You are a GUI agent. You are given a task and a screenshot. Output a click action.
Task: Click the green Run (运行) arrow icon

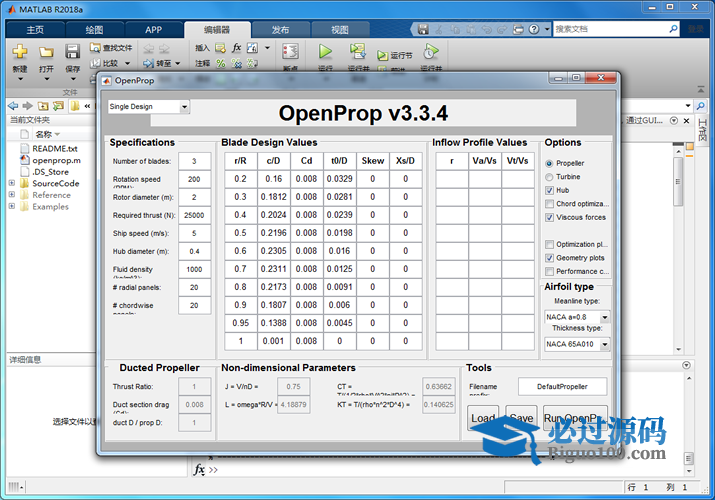[x=325, y=51]
